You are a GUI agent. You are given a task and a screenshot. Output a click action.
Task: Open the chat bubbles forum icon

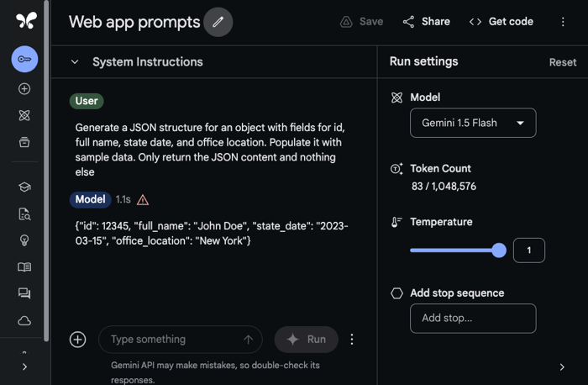tap(24, 293)
